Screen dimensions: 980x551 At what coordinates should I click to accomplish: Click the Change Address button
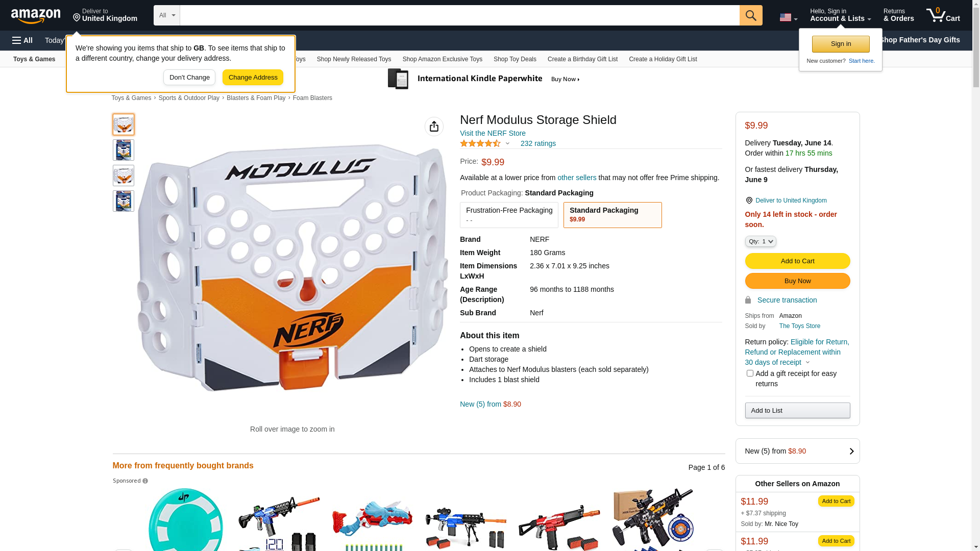253,78
